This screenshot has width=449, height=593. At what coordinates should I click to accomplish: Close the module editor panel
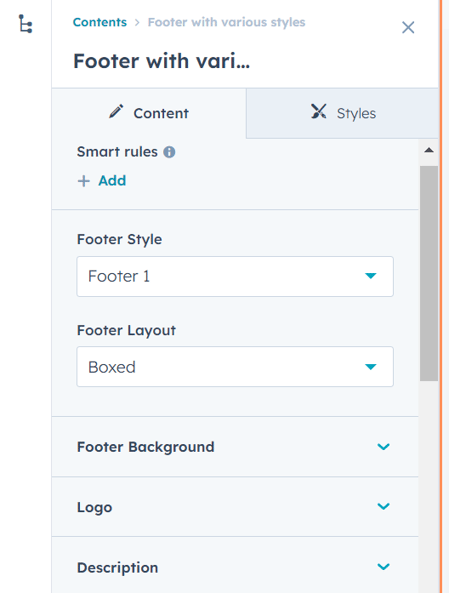click(408, 27)
